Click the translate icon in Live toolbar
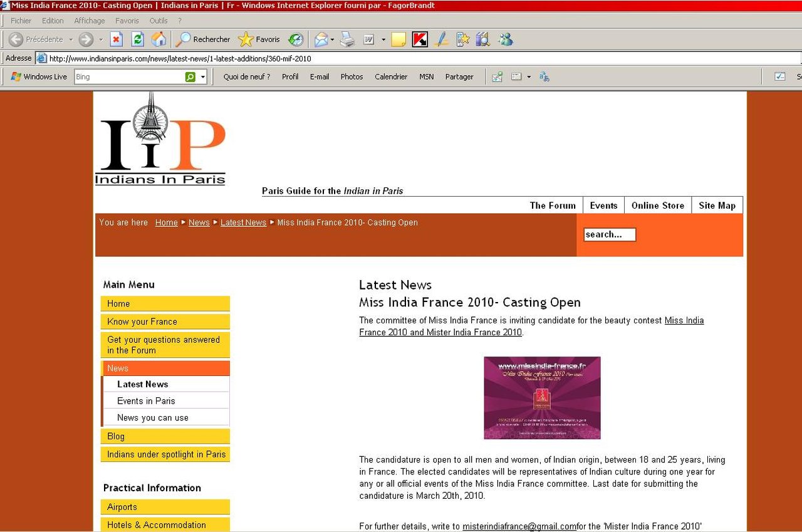The image size is (802, 532). 544,77
